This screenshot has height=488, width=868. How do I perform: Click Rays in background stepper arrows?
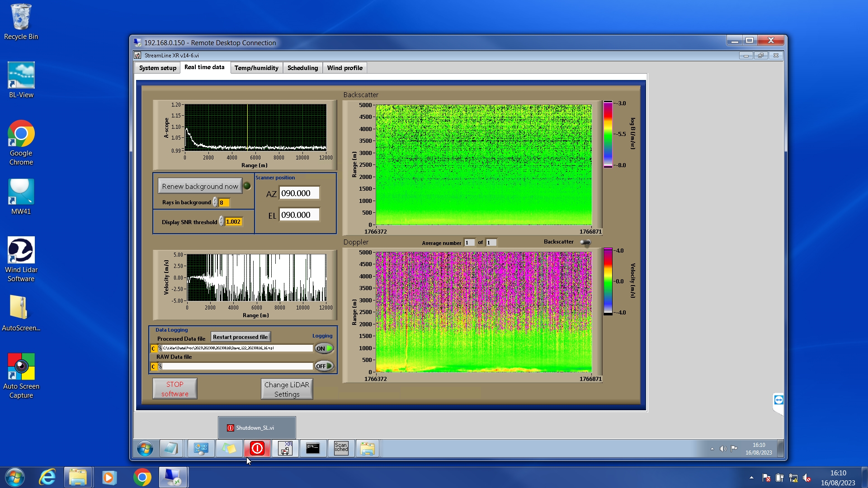pyautogui.click(x=215, y=202)
